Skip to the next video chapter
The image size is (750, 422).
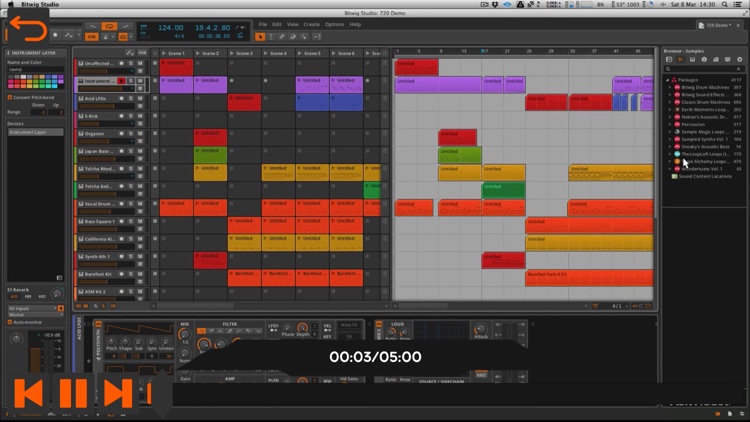click(118, 393)
